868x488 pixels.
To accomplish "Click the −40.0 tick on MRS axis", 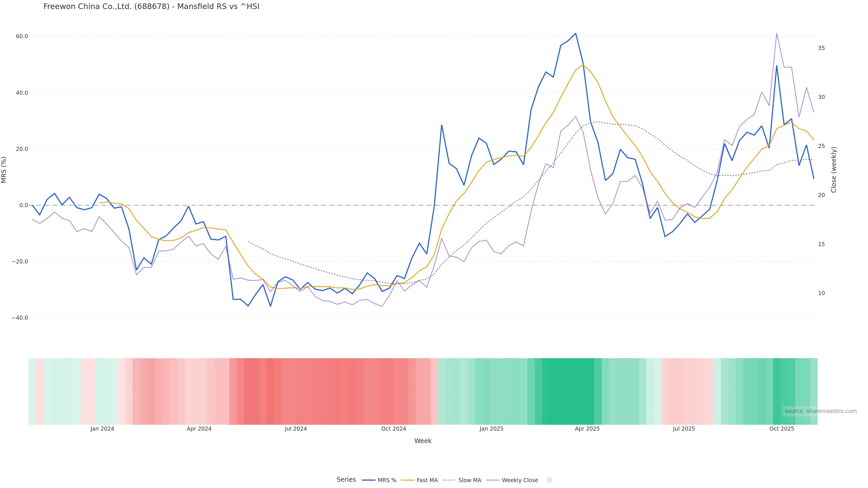I will [x=20, y=318].
